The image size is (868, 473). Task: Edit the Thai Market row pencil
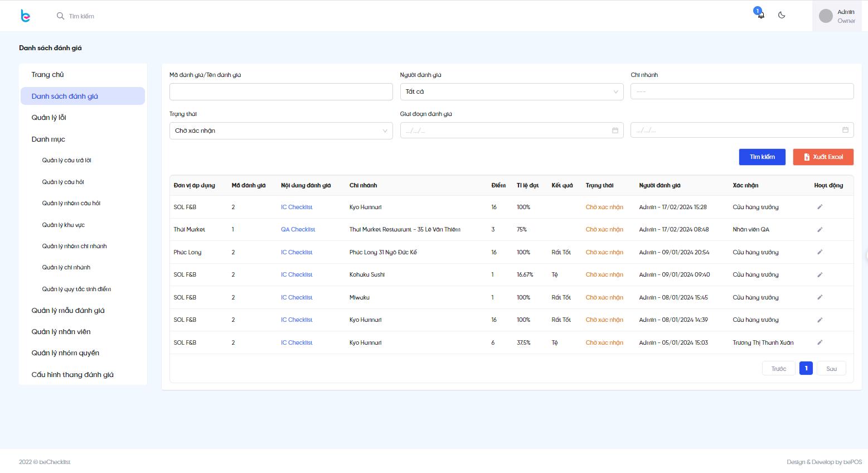[x=820, y=229]
